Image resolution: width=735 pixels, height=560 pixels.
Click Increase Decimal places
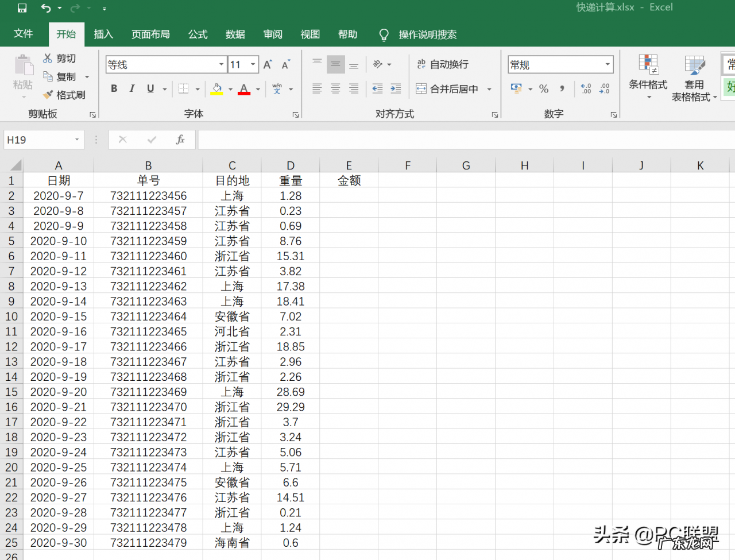[x=586, y=89]
